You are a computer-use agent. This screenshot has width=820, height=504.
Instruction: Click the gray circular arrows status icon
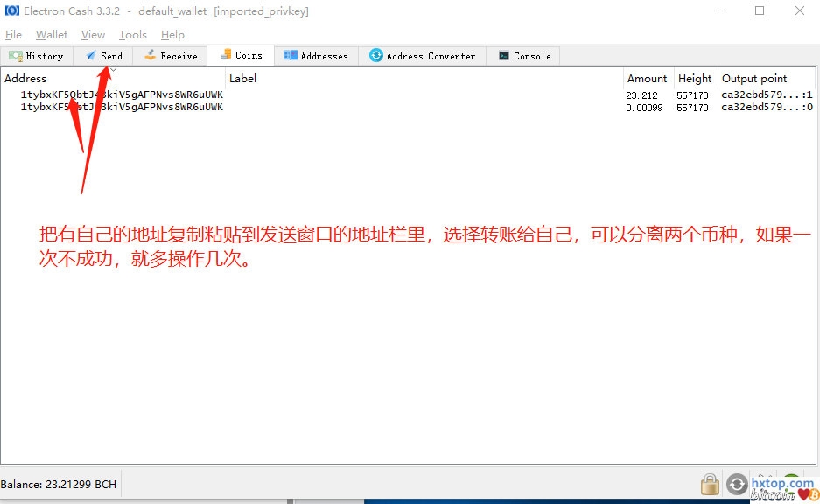coord(738,484)
